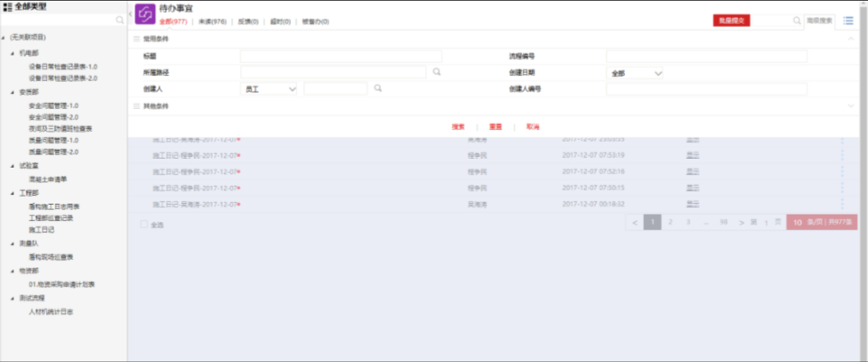Collapse the 试验室 tree node
The width and height of the screenshot is (868, 362).
pos(12,165)
